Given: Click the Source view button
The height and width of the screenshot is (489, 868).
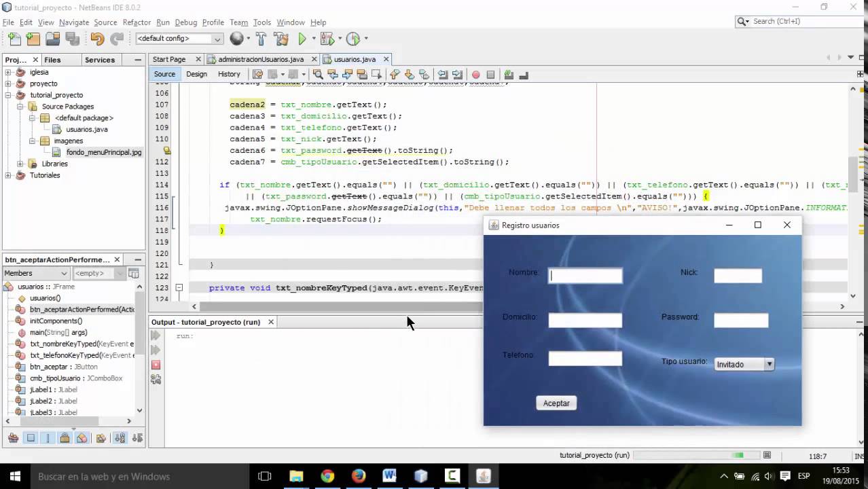Looking at the screenshot, I should (x=164, y=74).
